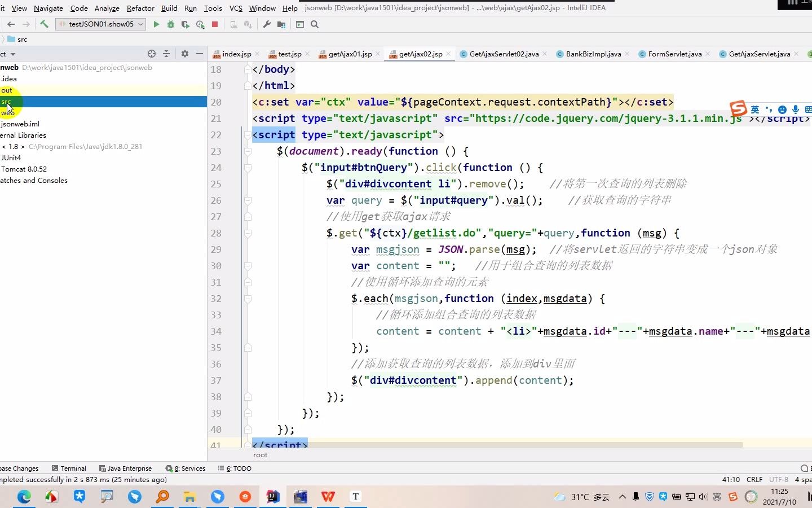The height and width of the screenshot is (508, 812).
Task: Click src breadcrumb in navigation bar
Action: click(17, 40)
